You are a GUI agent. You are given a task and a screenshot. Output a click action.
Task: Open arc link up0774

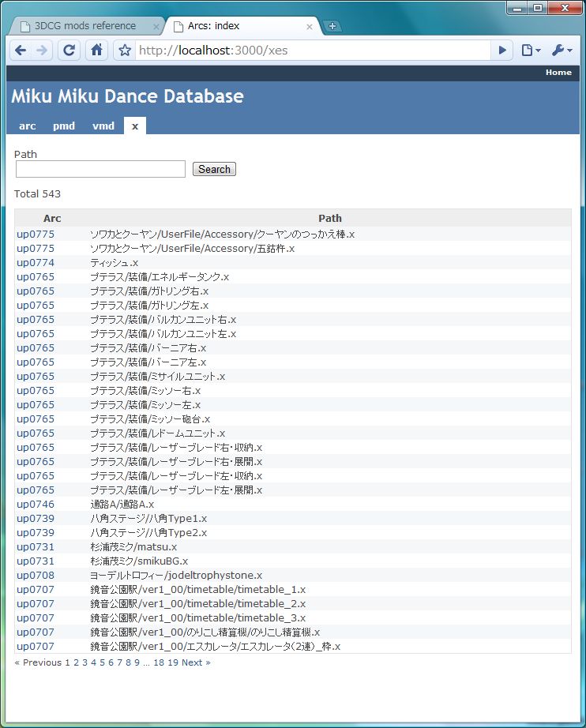[36, 263]
